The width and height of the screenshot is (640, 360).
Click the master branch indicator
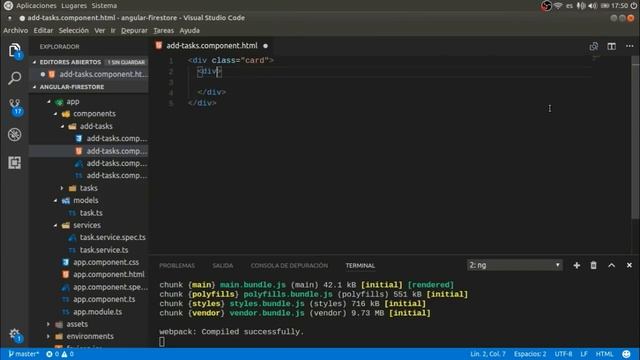pos(23,354)
